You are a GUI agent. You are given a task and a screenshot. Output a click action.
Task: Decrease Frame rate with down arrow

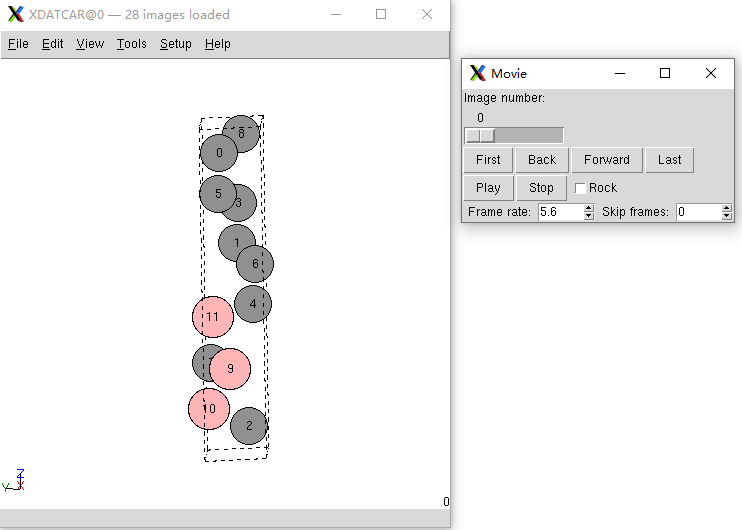589,216
